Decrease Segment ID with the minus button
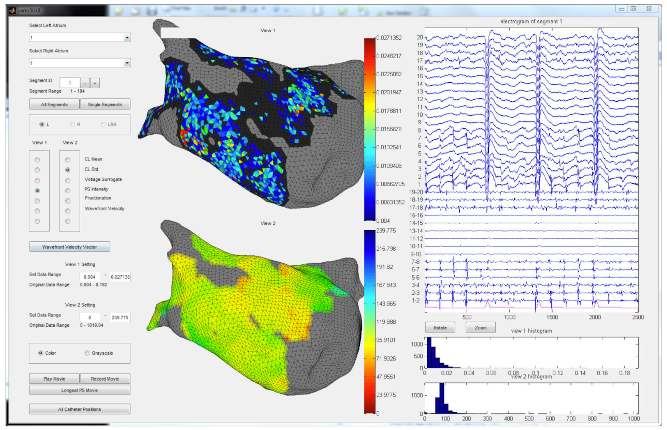Screen dimensions: 667x430 click(84, 80)
